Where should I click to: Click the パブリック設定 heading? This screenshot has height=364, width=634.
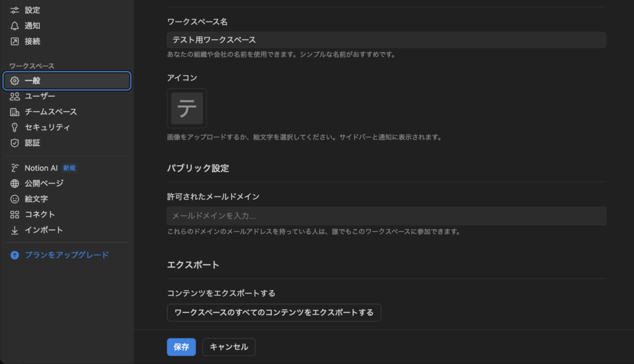pyautogui.click(x=198, y=168)
